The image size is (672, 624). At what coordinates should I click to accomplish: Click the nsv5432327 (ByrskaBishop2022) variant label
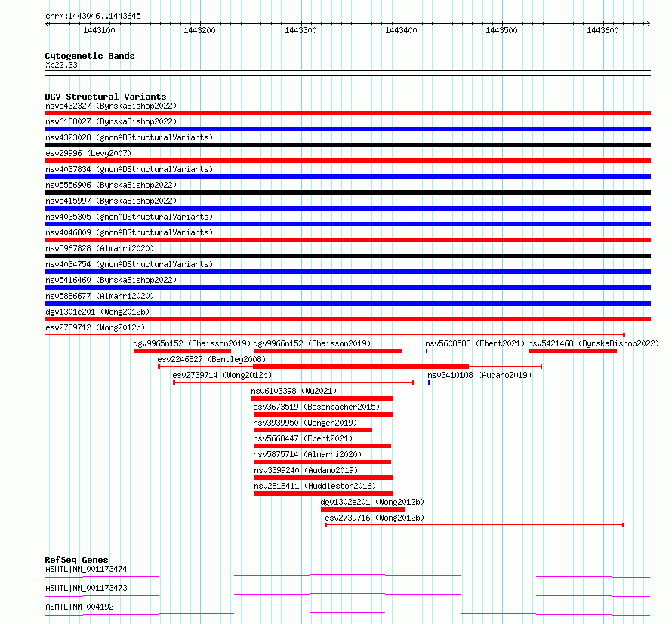coord(111,106)
